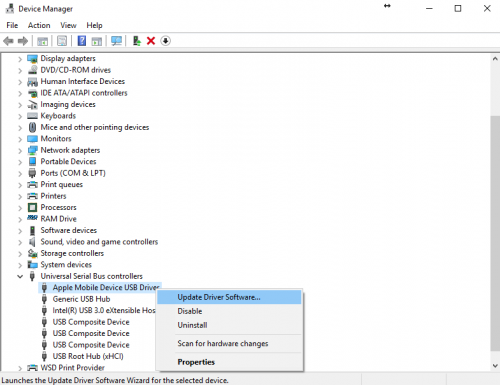
Task: Show properties using the toolbar sheet icon
Action: pyautogui.click(x=62, y=41)
